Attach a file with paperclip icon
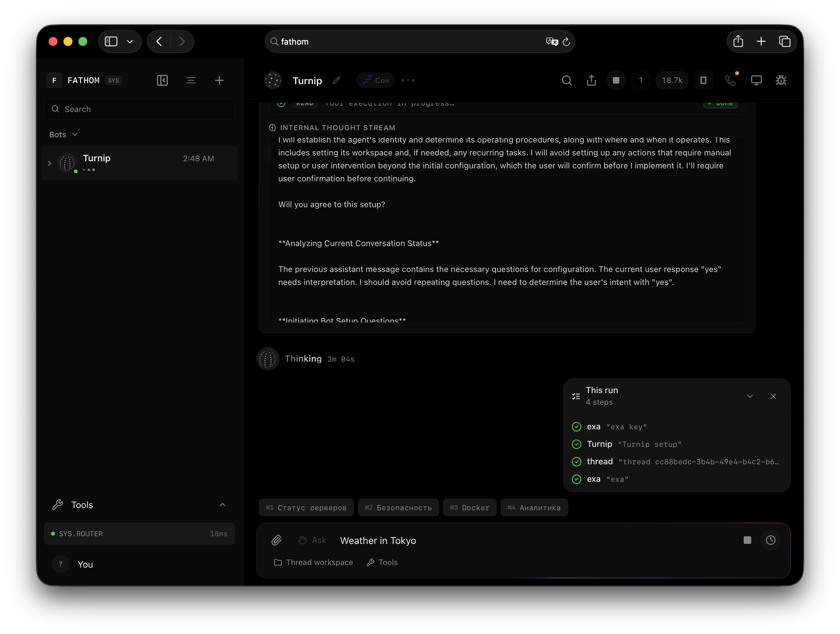This screenshot has width=840, height=634. coord(276,540)
